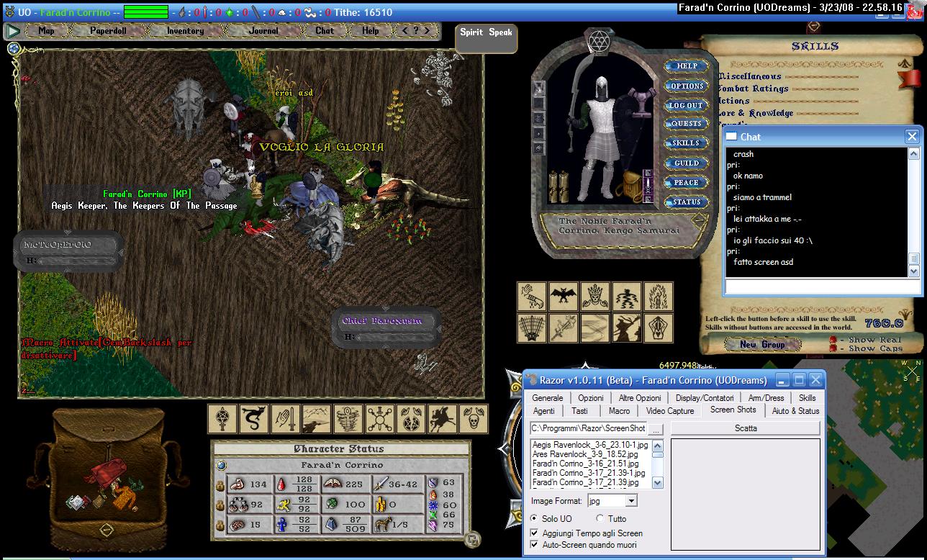Toggle PEACE mode on the paperdoll
The image size is (927, 560).
point(686,183)
